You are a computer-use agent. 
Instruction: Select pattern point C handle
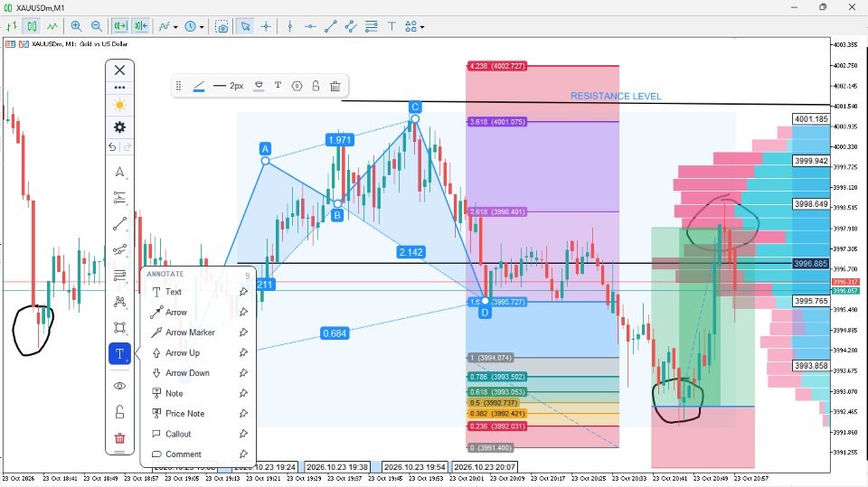tap(415, 119)
